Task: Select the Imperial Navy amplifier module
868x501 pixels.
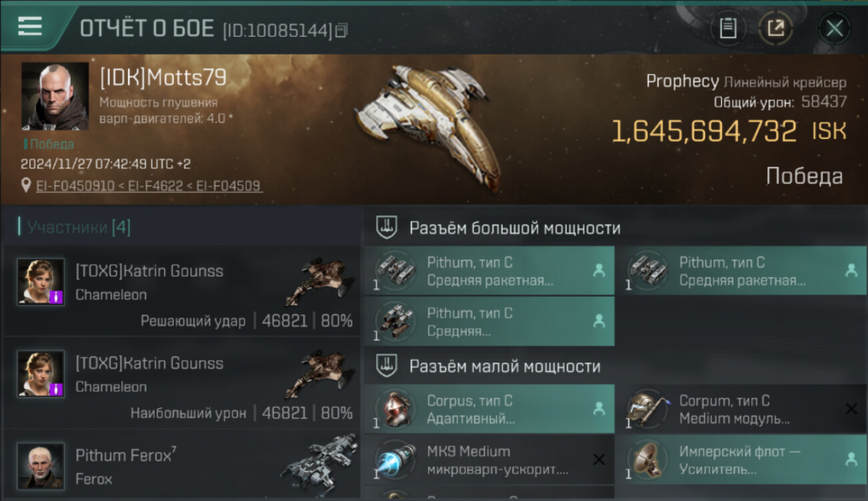Action: (x=741, y=460)
